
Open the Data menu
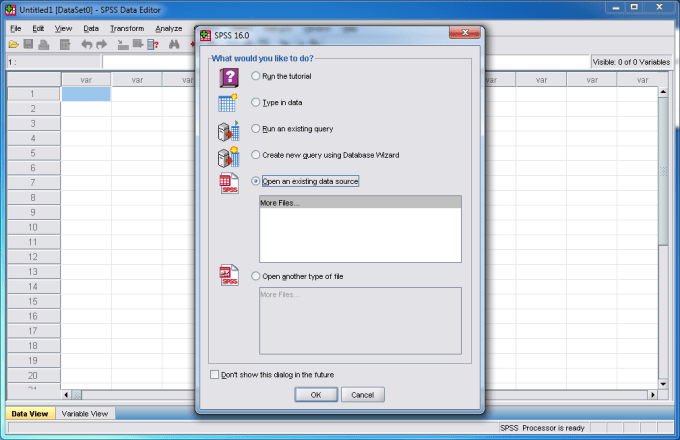point(91,28)
